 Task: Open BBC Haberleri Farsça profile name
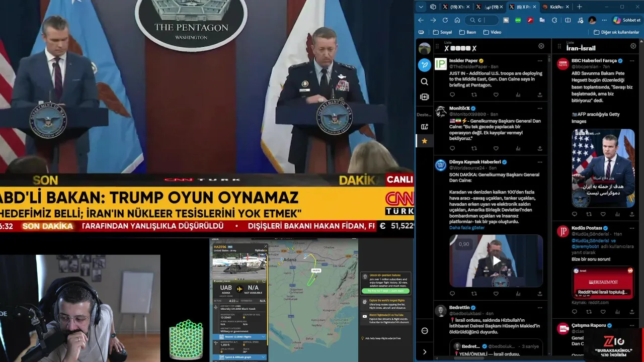point(594,60)
